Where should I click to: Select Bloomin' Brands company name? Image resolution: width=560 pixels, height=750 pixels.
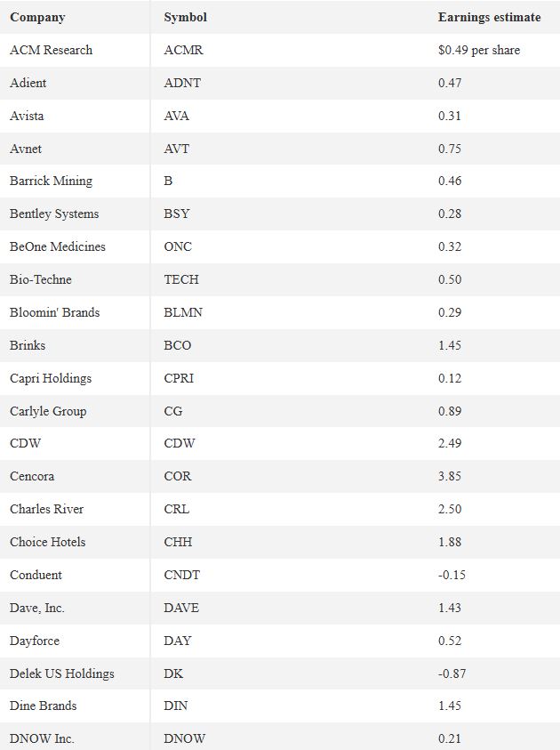click(54, 312)
